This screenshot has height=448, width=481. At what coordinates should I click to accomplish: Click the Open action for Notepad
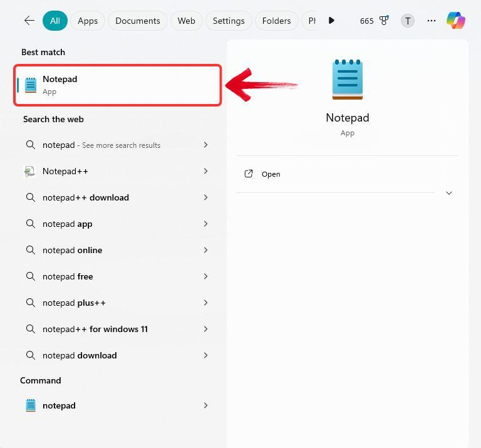(348, 174)
